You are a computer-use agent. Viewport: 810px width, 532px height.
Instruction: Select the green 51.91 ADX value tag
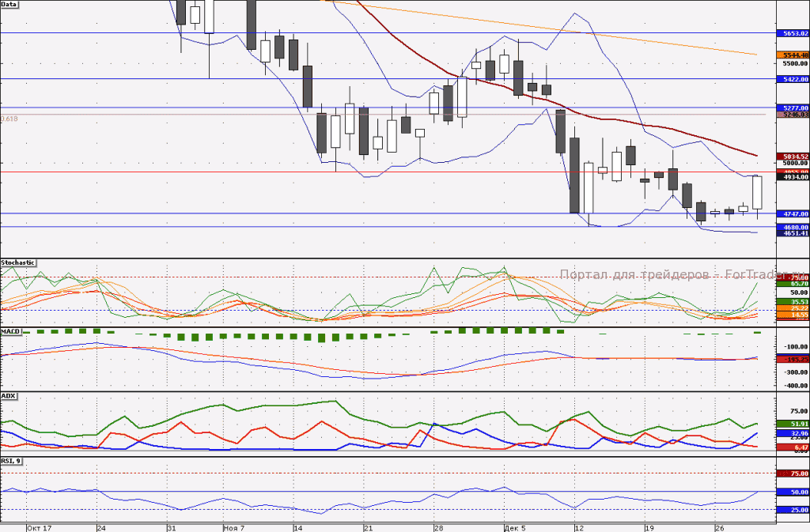tap(793, 424)
